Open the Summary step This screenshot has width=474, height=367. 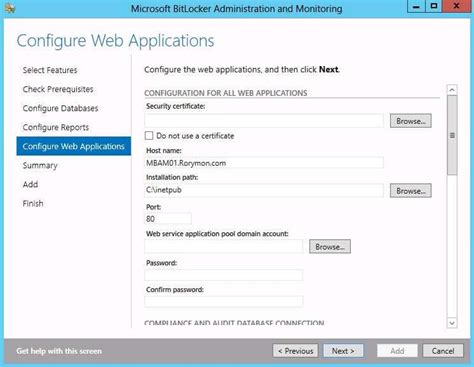point(40,165)
